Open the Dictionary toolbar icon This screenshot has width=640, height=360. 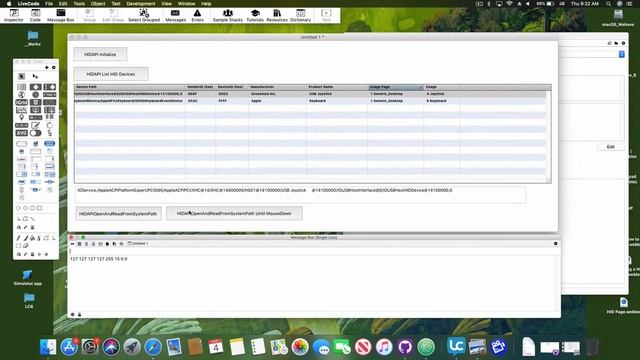(x=300, y=16)
